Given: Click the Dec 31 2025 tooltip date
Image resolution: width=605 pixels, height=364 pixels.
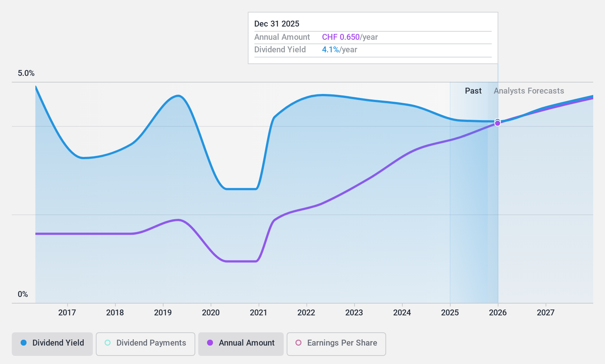Looking at the screenshot, I should (x=277, y=24).
